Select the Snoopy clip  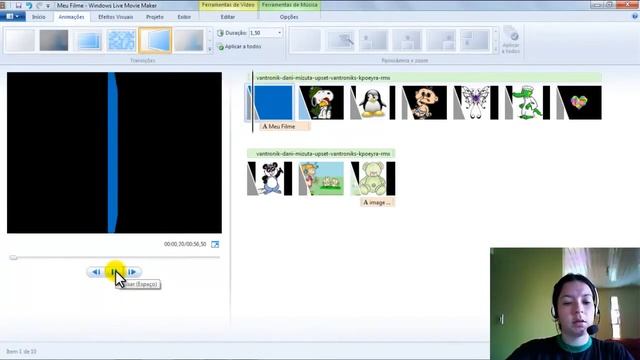(x=321, y=102)
